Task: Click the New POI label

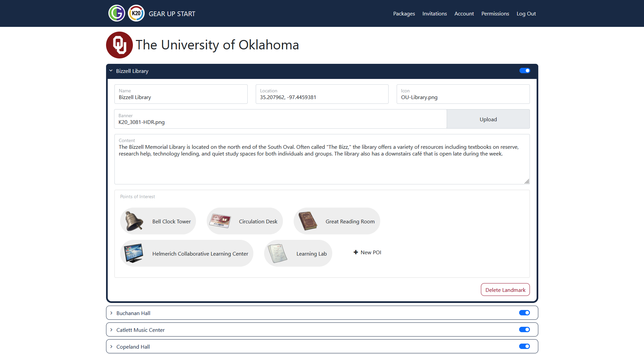Action: 371,252
